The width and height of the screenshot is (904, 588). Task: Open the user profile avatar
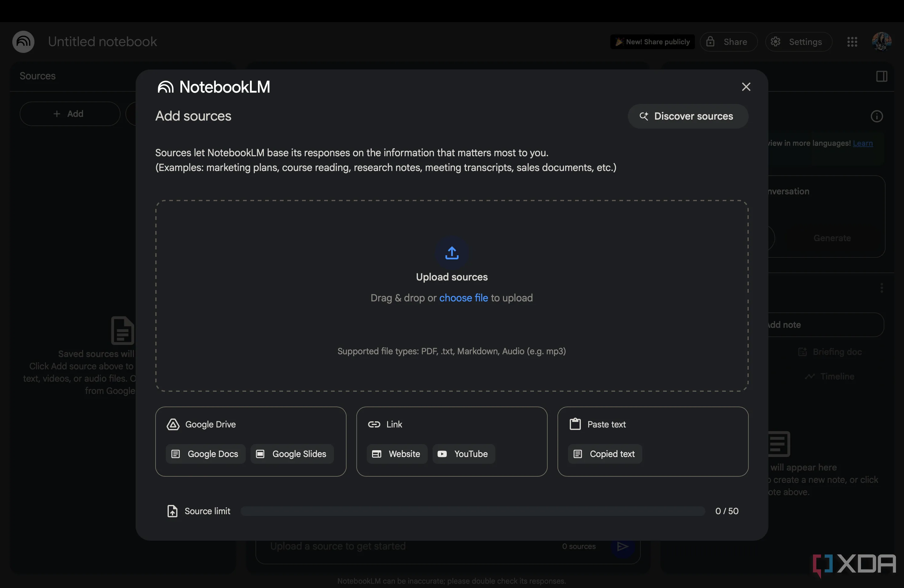click(881, 42)
